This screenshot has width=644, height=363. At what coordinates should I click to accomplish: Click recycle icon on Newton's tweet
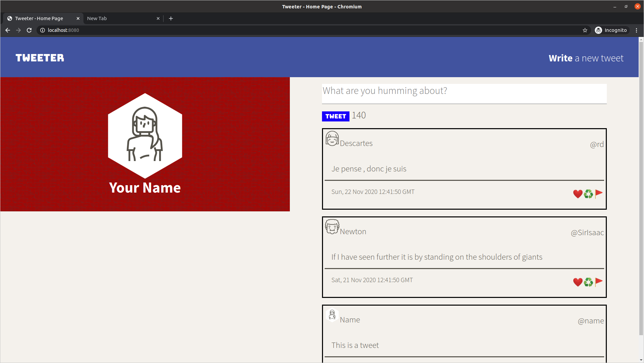point(588,282)
